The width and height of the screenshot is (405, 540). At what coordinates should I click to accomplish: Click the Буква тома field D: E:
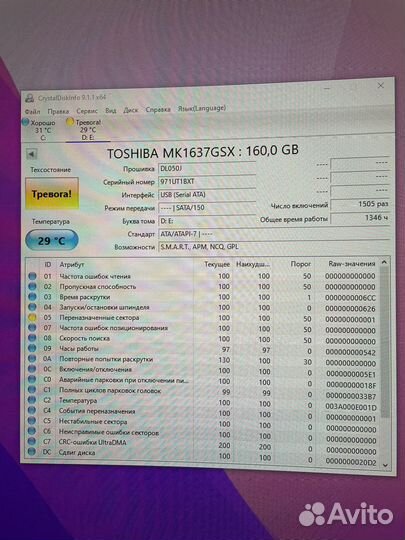(207, 221)
